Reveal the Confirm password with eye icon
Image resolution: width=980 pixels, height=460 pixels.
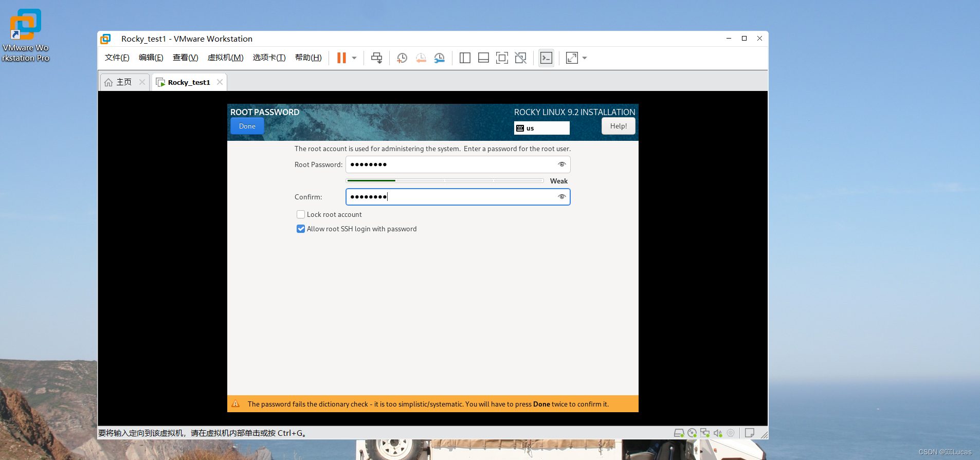[562, 197]
